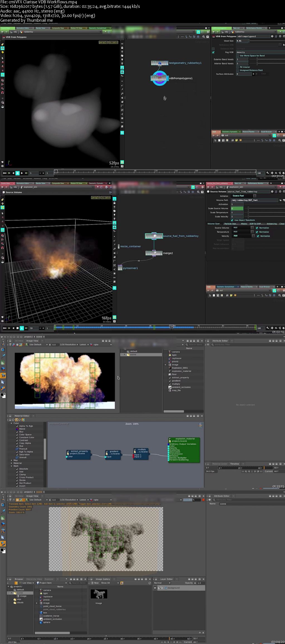This screenshot has height=644, width=285.
Task: Click the plus button next to Surface Attributes
Action: pos(253,74)
